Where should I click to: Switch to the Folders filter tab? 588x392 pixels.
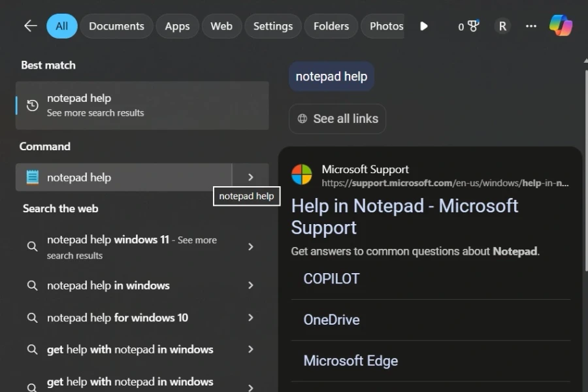331,26
